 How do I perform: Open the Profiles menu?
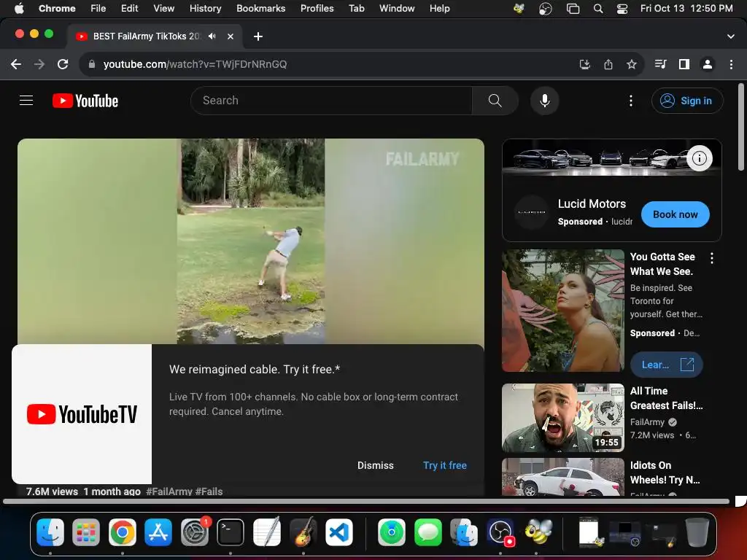[317, 8]
